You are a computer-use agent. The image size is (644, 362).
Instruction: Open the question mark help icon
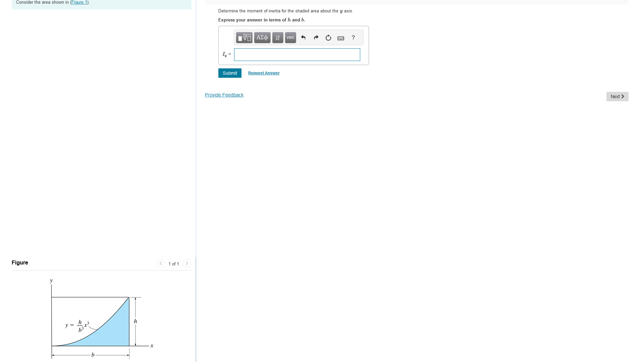(x=353, y=38)
